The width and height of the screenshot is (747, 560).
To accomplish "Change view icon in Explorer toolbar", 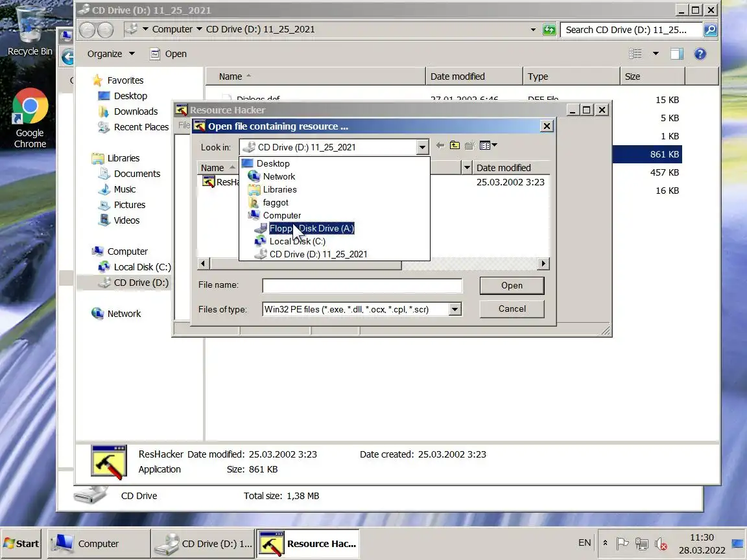I will pyautogui.click(x=635, y=54).
